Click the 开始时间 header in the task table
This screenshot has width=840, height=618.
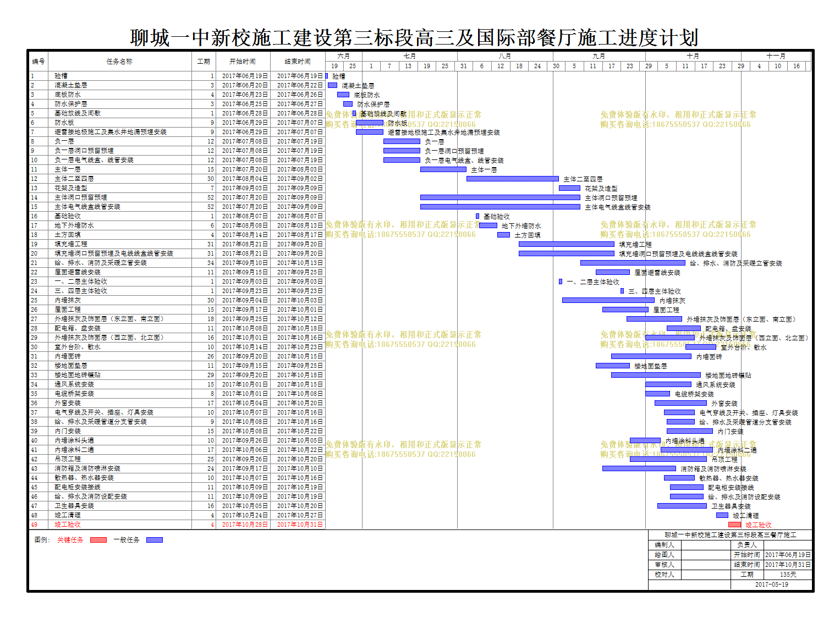[x=243, y=62]
